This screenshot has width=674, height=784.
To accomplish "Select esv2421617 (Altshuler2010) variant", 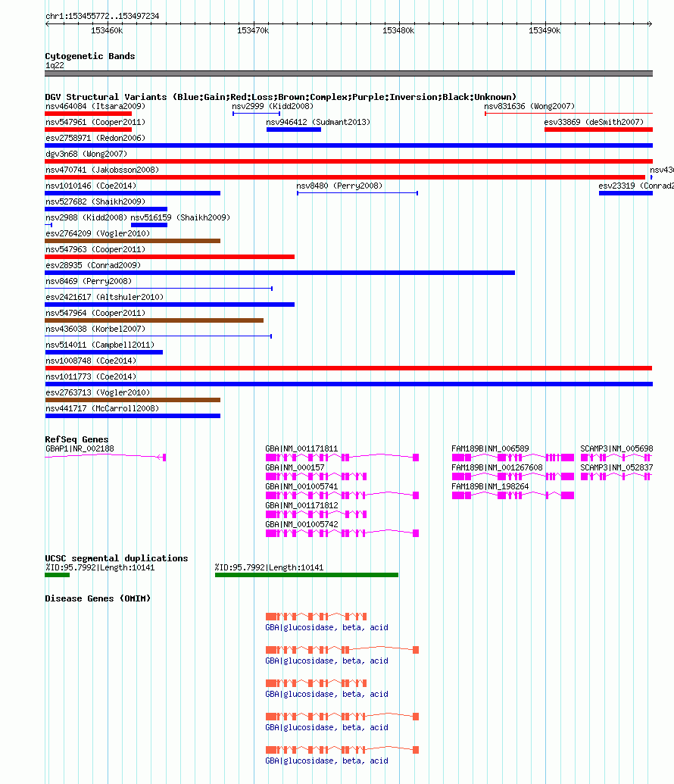I will pyautogui.click(x=170, y=305).
